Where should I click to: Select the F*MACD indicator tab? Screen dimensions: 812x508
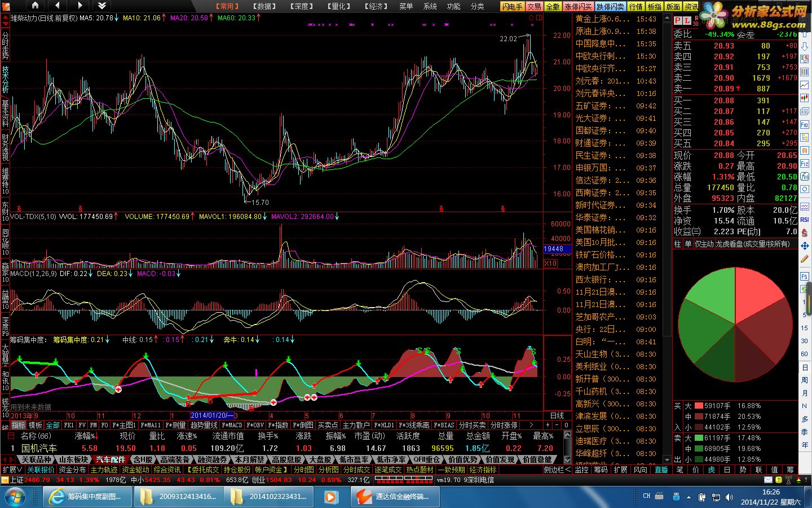coord(232,425)
